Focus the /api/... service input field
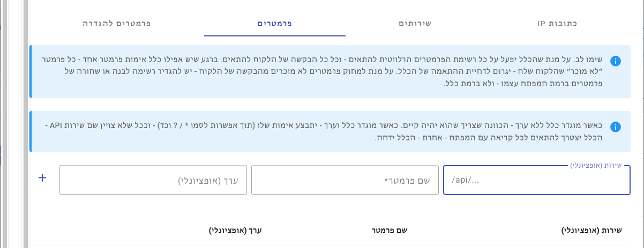The image size is (644, 248). [536, 181]
